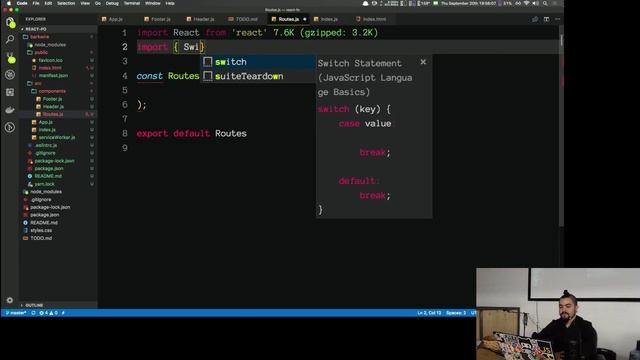Open the Terminal menu
This screenshot has height=360, width=640.
[132, 3]
